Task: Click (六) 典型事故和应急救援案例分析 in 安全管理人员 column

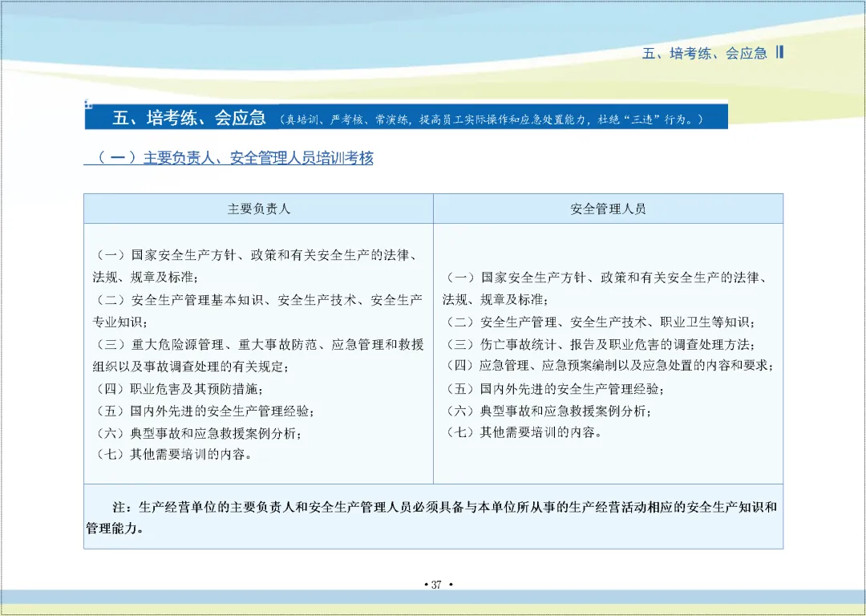Action: tap(548, 411)
